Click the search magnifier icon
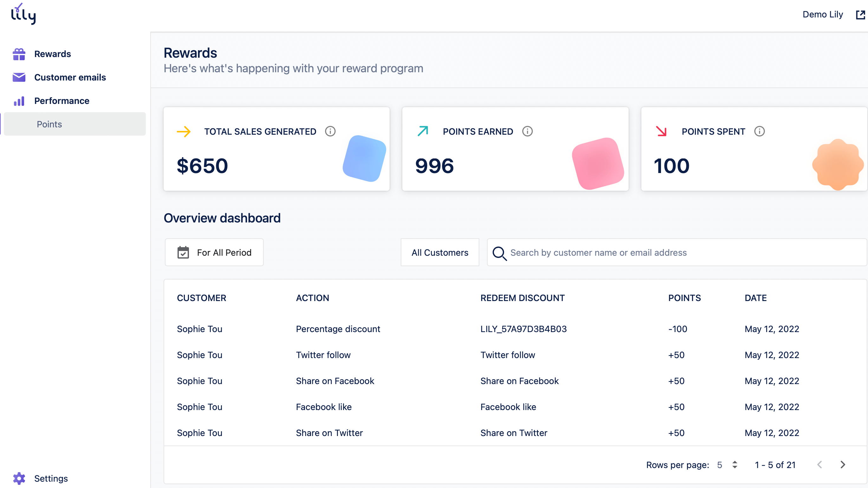868x488 pixels. [x=499, y=253]
